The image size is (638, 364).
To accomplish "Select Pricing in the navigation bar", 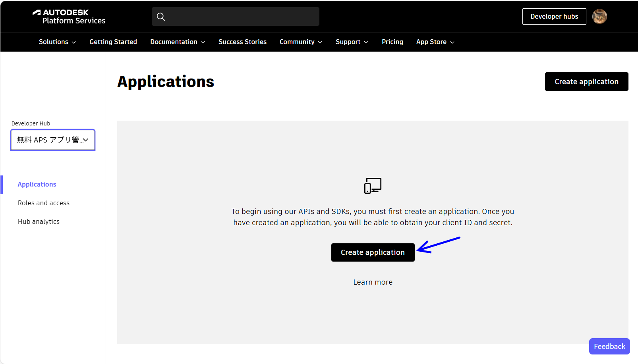I will click(392, 42).
